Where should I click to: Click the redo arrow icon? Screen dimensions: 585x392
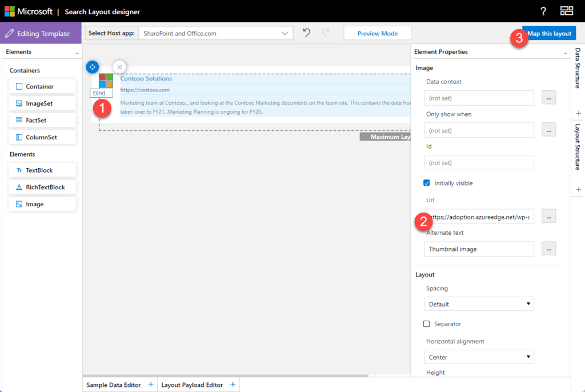(325, 33)
